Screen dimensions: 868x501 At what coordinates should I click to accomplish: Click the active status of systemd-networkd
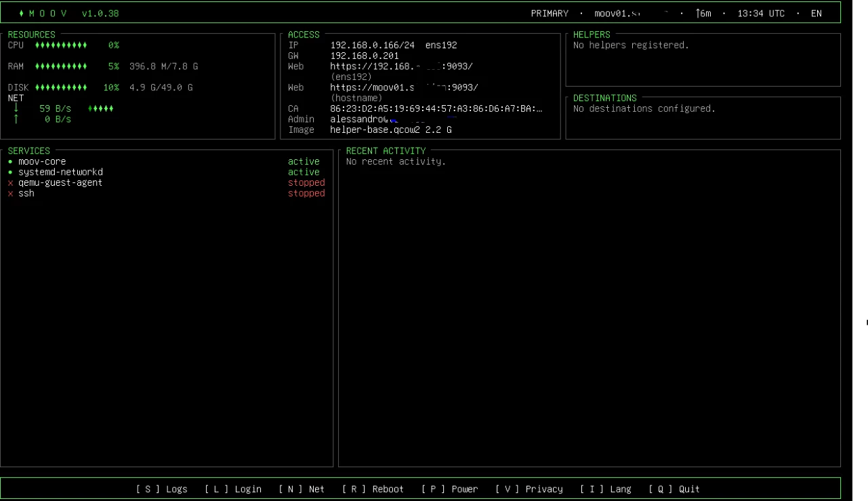304,172
